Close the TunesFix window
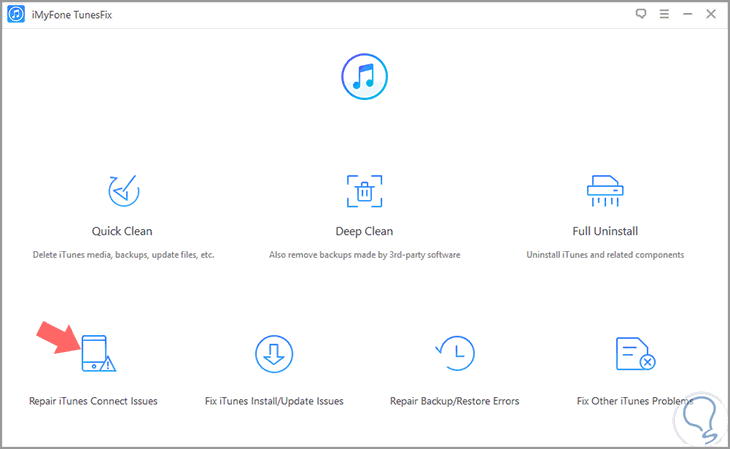Viewport: 730px width, 449px height. (x=711, y=14)
